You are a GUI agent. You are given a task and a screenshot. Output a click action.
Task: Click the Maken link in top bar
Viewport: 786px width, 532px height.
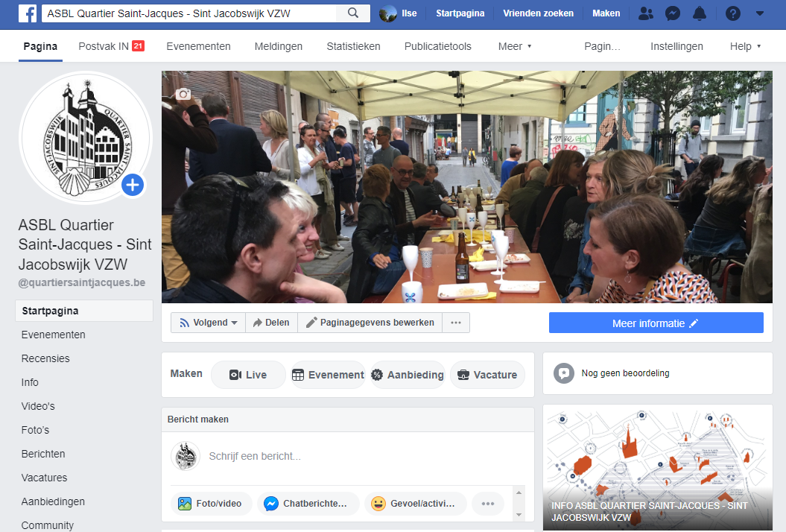pyautogui.click(x=606, y=13)
